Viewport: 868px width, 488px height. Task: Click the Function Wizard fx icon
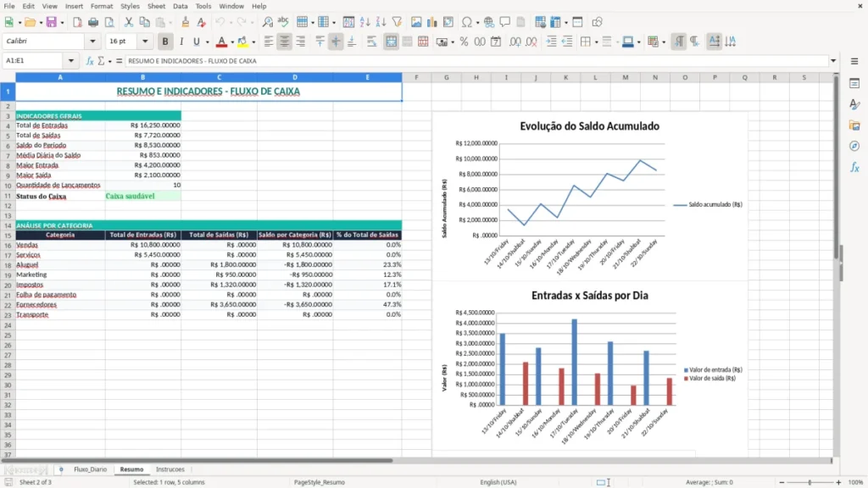[x=90, y=61]
